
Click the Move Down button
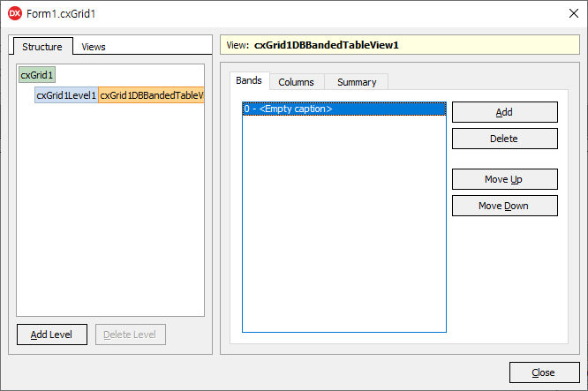(504, 206)
